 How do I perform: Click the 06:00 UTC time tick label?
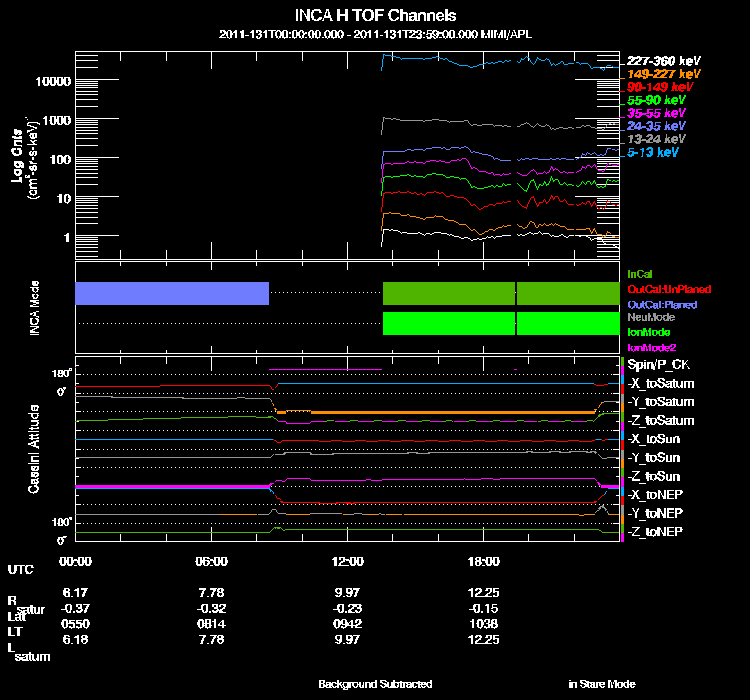tap(212, 561)
